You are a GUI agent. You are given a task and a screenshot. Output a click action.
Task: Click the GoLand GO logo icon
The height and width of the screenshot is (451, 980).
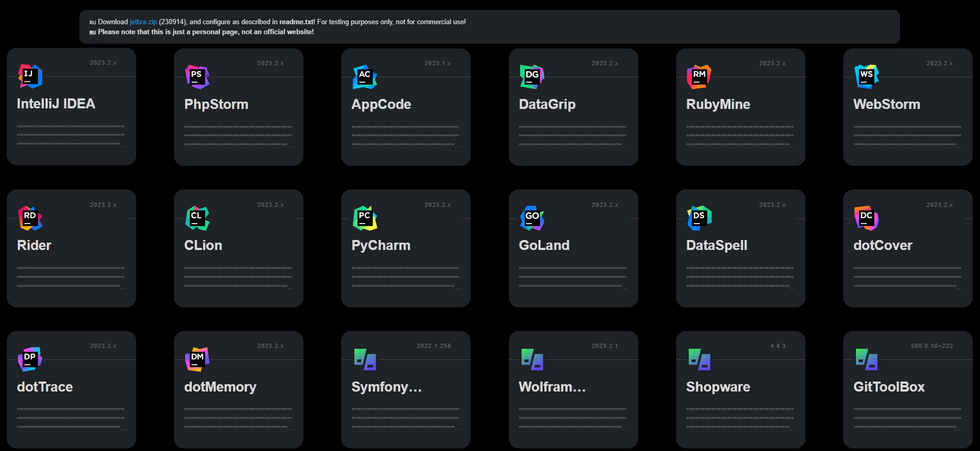(532, 218)
